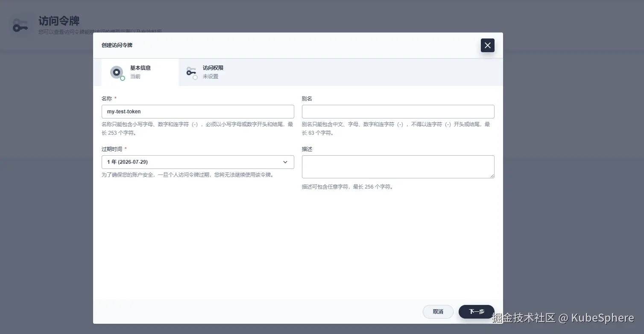Click the 基本信息 step circle icon
This screenshot has height=334, width=644.
point(117,72)
